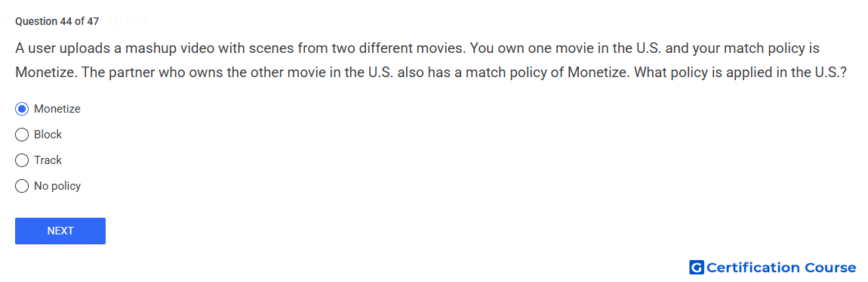The image size is (868, 282).
Task: Click the question line starting 'Monetize. The partner'
Action: coord(431,73)
